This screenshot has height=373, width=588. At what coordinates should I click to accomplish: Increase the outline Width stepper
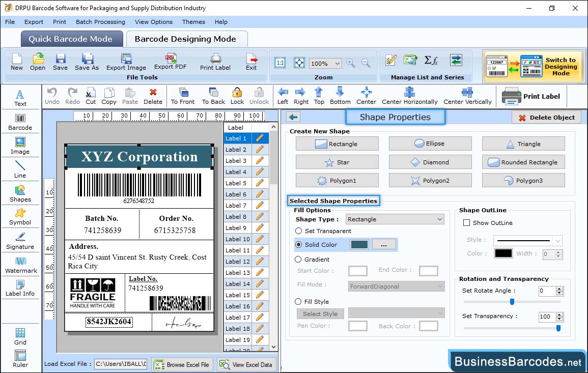pyautogui.click(x=558, y=252)
